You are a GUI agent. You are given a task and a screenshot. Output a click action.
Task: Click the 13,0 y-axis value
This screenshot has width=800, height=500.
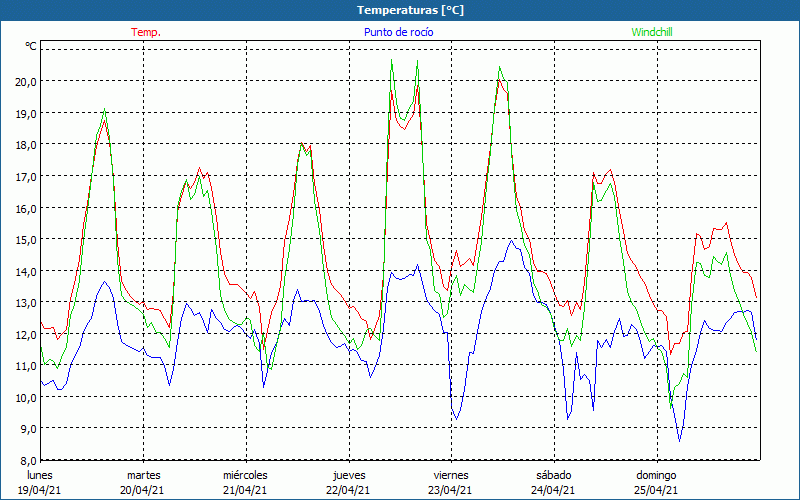[x=26, y=303]
